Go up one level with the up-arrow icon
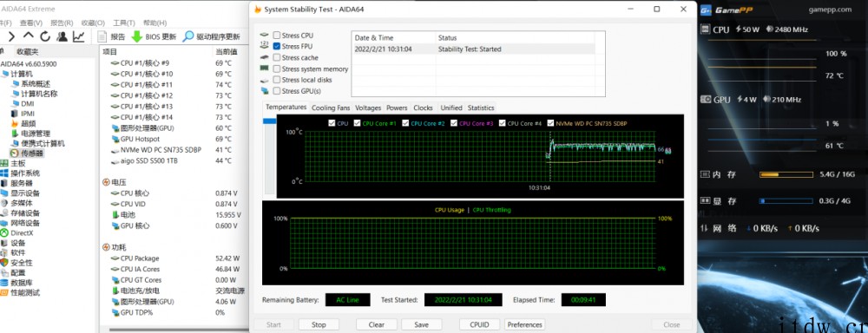868x333 pixels. tap(29, 36)
